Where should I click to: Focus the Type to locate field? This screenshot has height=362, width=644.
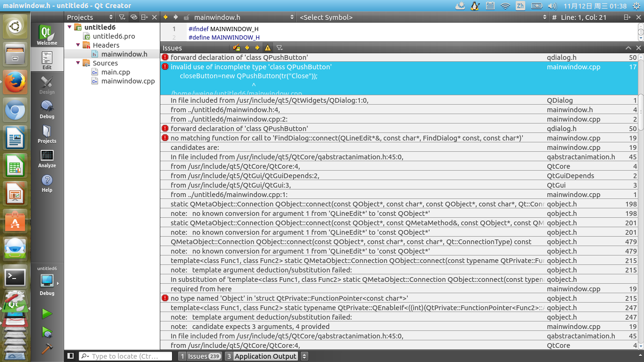(x=125, y=356)
